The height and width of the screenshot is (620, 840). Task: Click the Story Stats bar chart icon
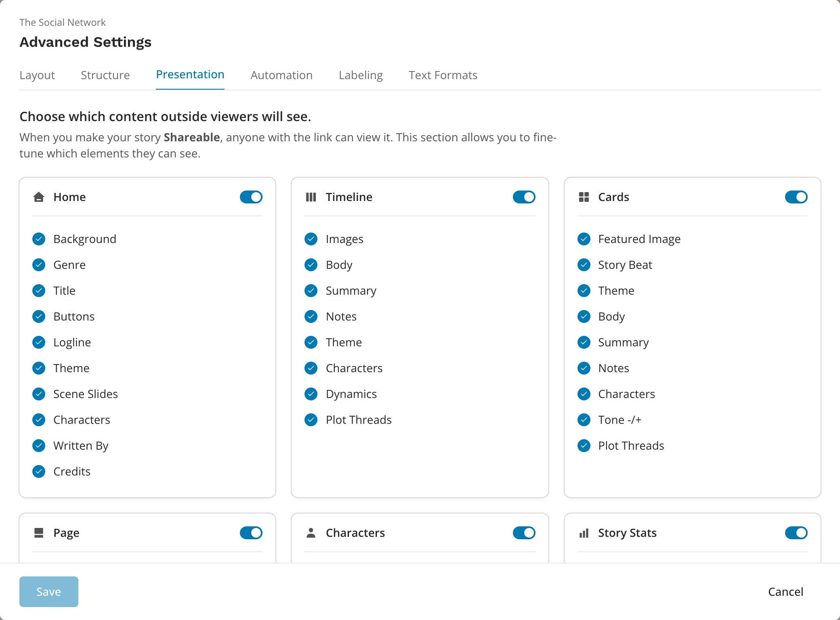[x=584, y=533]
